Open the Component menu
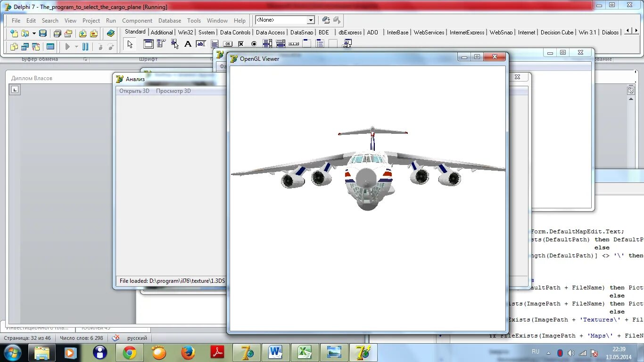Viewport: 644px width, 362px height. pyautogui.click(x=137, y=21)
